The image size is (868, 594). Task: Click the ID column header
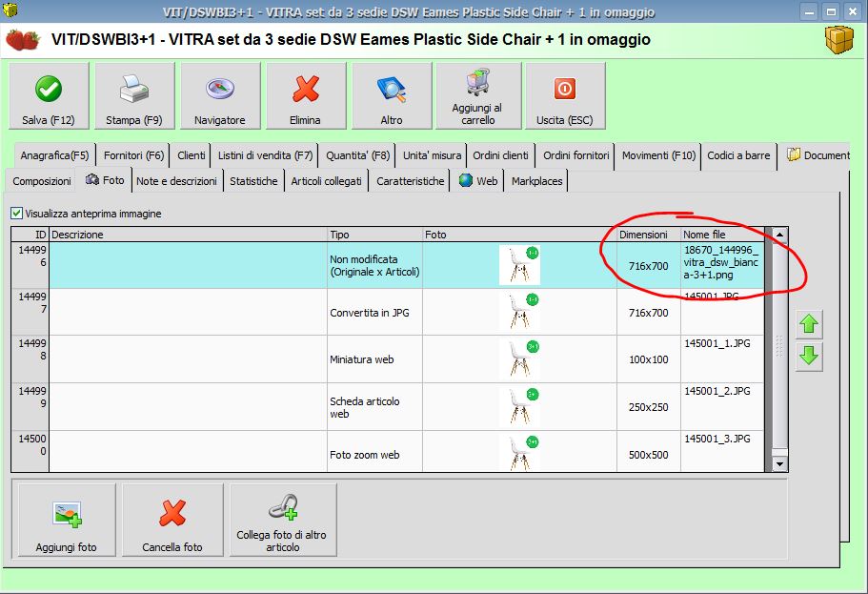pos(30,235)
